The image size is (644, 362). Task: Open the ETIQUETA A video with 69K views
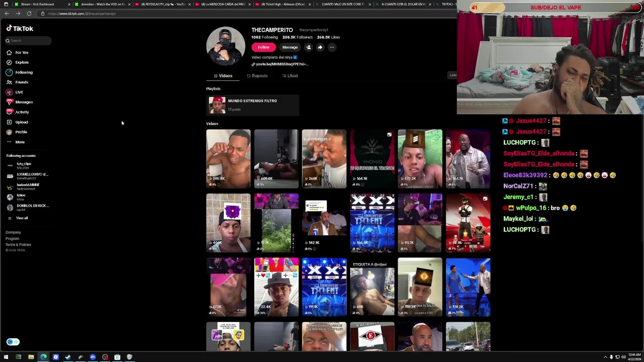(372, 287)
